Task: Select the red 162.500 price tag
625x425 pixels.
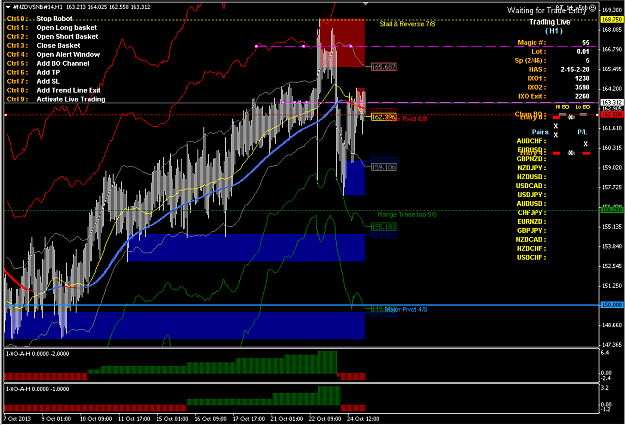Action: pyautogui.click(x=612, y=114)
